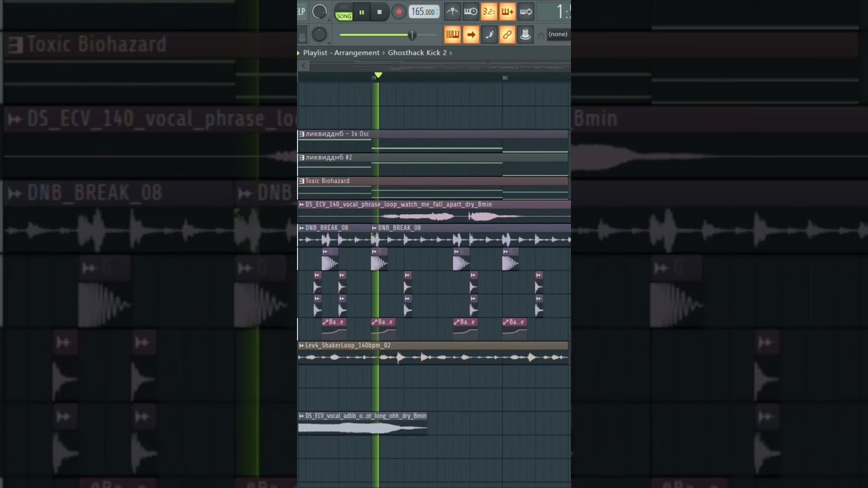Open clip menu icon of ликвидднб #2
Image resolution: width=868 pixels, height=488 pixels.
[x=302, y=157]
